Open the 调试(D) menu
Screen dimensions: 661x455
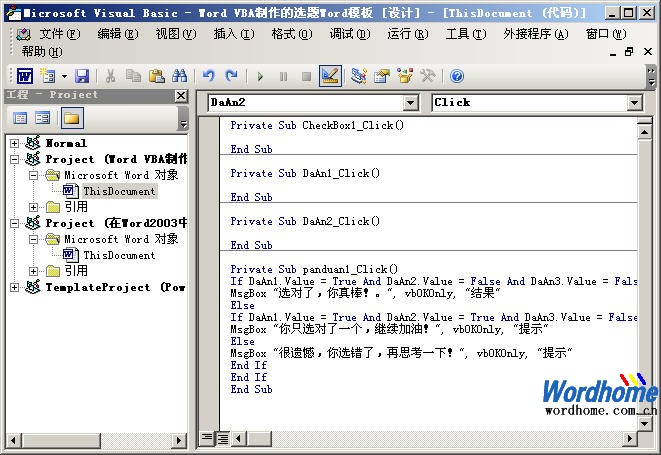click(x=350, y=34)
